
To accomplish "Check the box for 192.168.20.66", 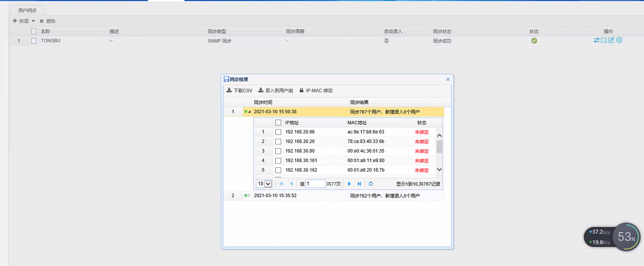I will pos(278,132).
